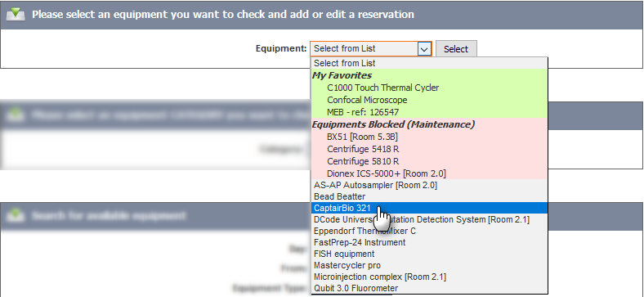The width and height of the screenshot is (644, 297).
Task: Click the blurred green icon in Search section
Action: coord(16,215)
